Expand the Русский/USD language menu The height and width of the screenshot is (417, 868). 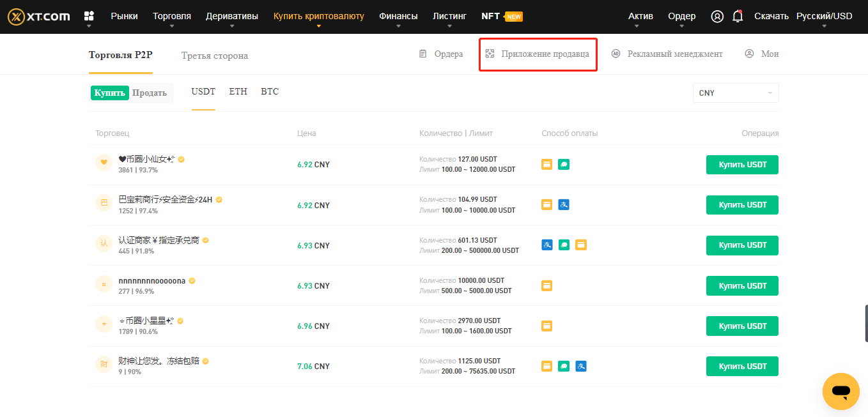tap(824, 17)
